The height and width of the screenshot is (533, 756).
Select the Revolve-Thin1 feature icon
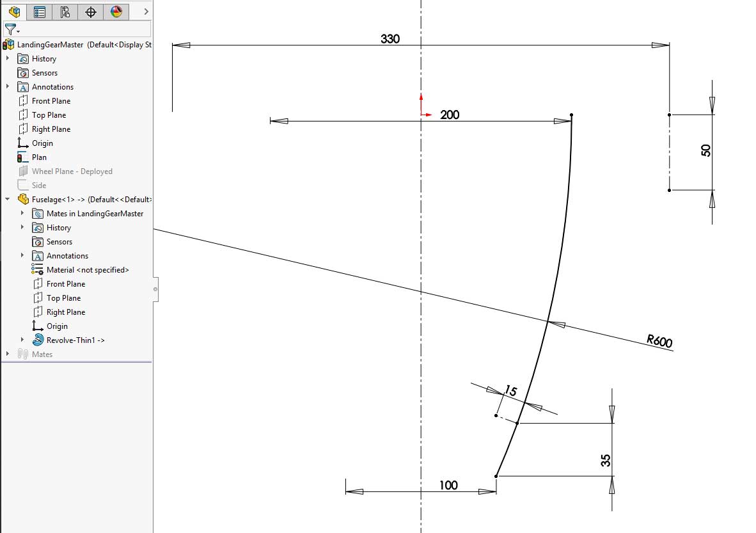click(x=38, y=340)
